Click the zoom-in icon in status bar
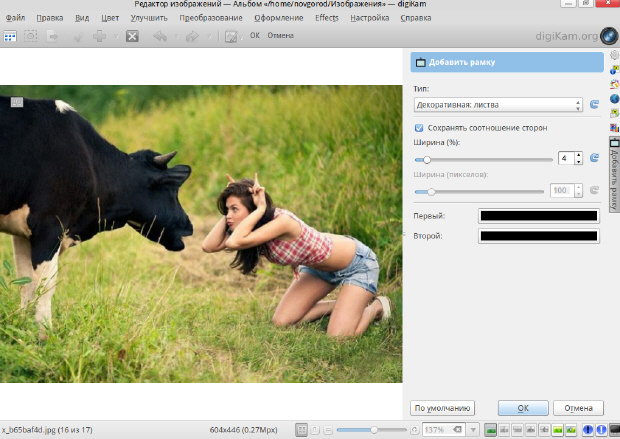 [414, 430]
